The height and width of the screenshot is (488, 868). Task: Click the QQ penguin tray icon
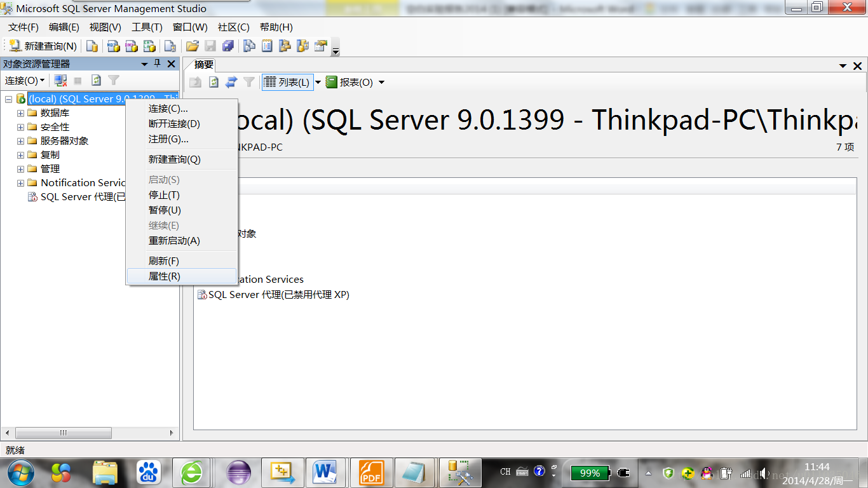point(707,473)
